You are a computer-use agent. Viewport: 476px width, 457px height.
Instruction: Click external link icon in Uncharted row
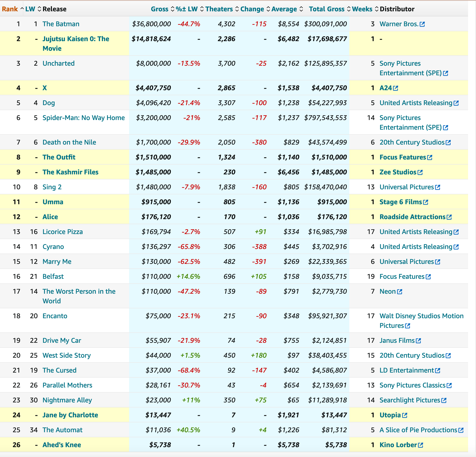pos(445,73)
